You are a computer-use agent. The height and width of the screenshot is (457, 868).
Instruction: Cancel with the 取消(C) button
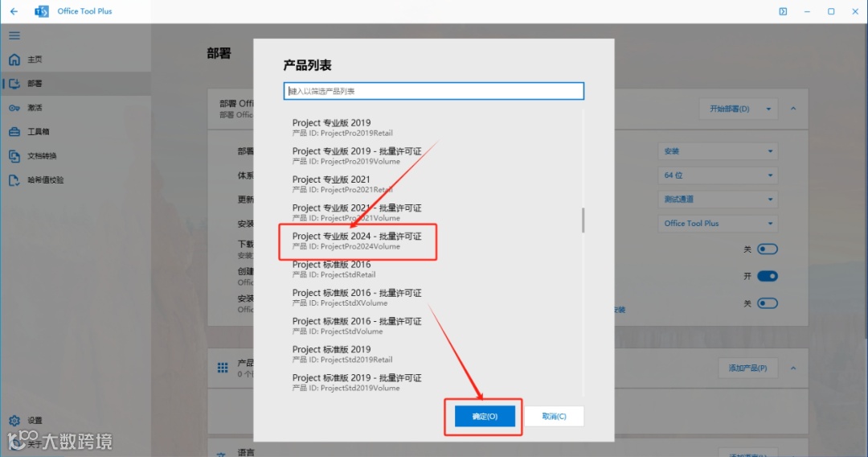(554, 417)
